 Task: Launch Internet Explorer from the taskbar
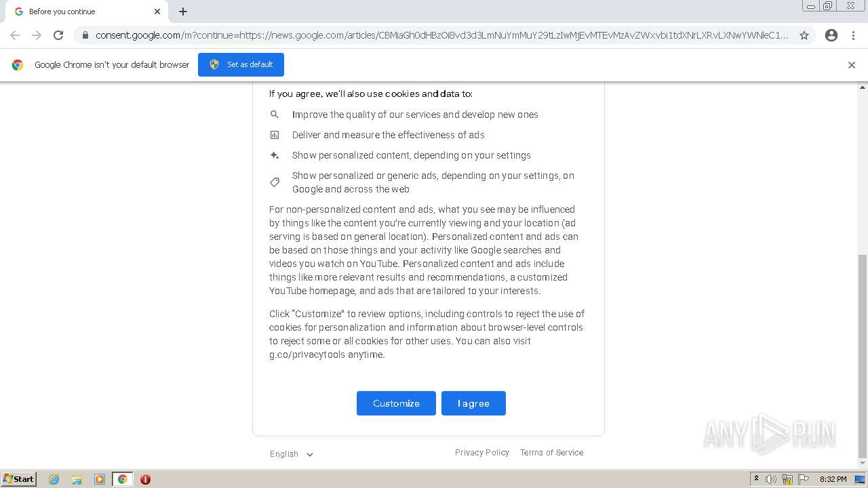point(54,479)
